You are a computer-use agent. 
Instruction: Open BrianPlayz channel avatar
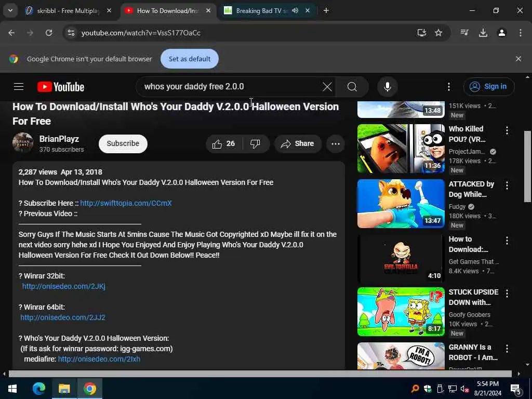[23, 143]
